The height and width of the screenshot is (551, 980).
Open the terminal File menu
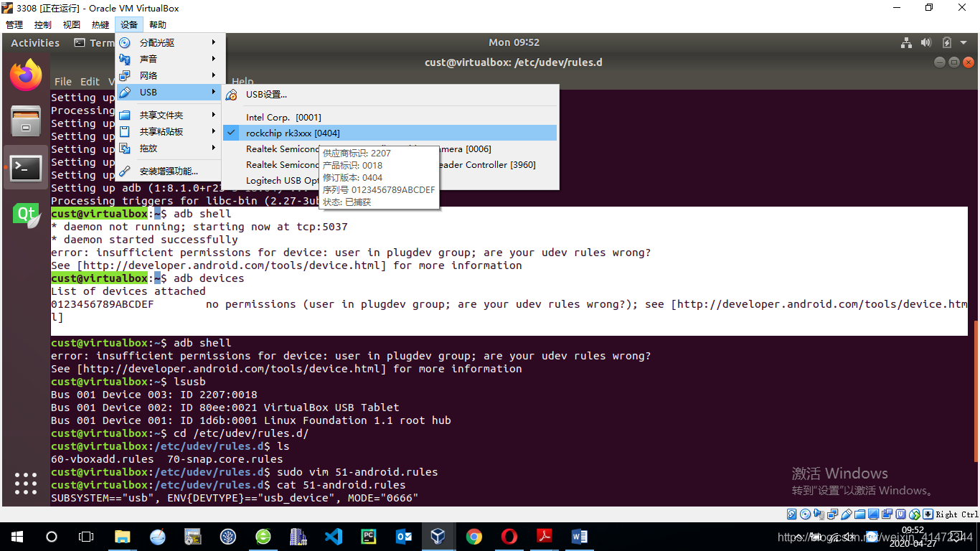(x=63, y=82)
